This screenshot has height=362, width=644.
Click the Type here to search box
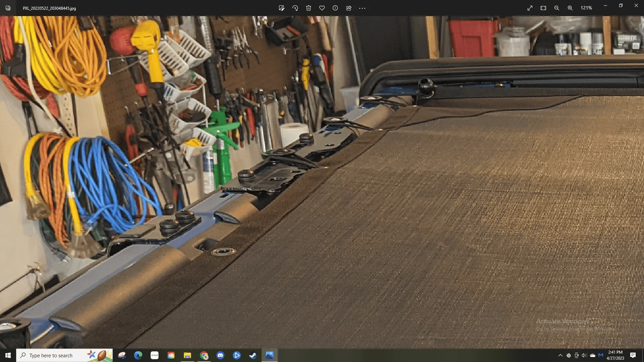pos(64,355)
